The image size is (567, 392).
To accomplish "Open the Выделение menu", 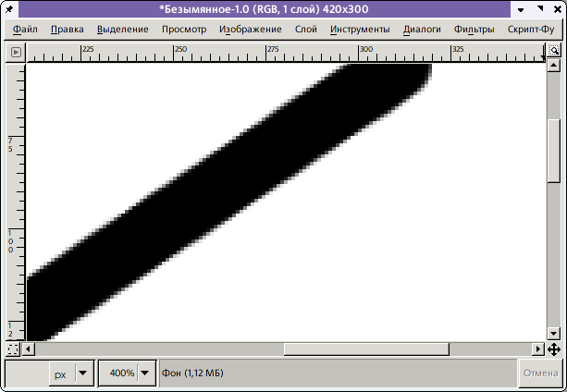I will click(x=122, y=29).
